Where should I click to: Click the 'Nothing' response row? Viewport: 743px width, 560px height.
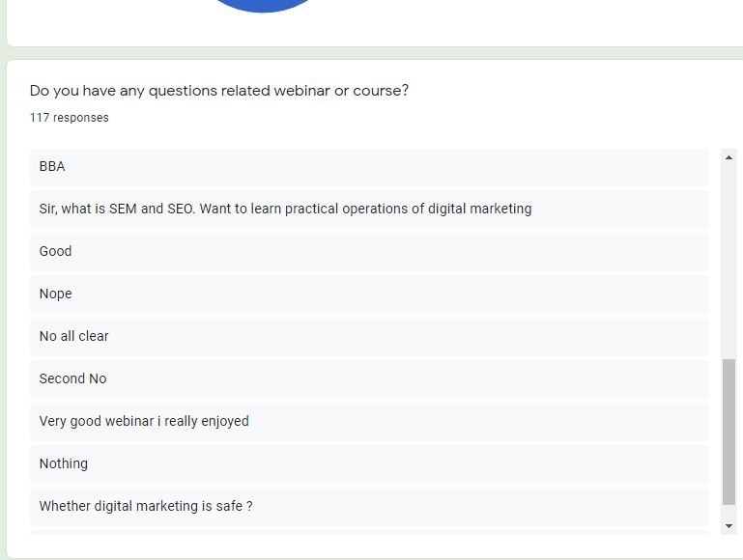pyautogui.click(x=369, y=463)
